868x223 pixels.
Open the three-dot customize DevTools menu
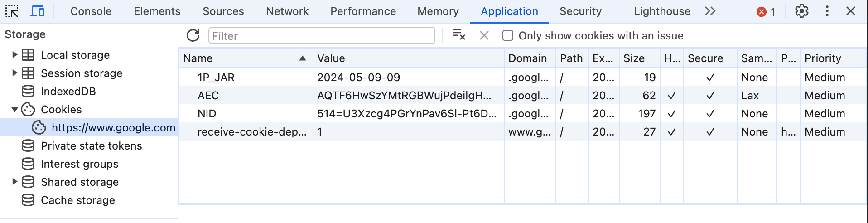click(827, 11)
